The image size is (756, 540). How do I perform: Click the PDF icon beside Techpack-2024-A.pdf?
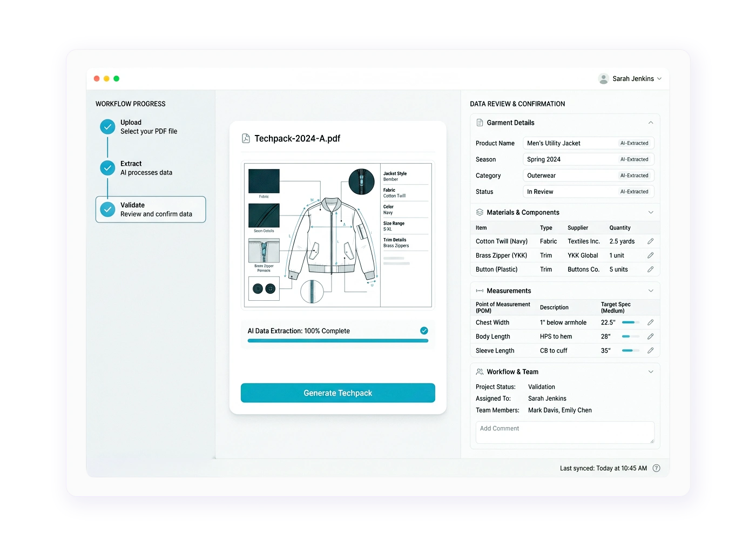tap(246, 138)
